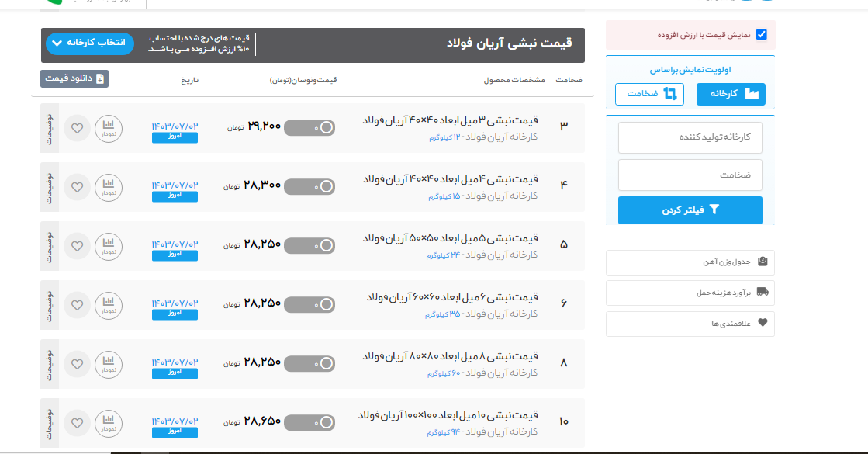Open the shipping cost estimate (برآورد هزینه حمل)
This screenshot has width=868, height=454.
[x=690, y=293]
